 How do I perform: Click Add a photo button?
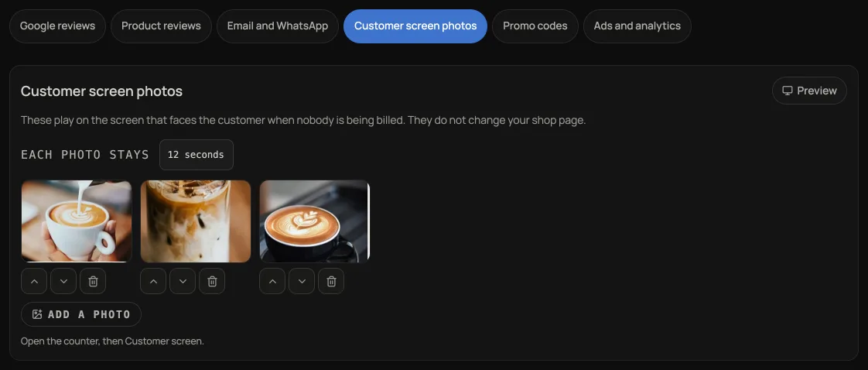click(x=81, y=314)
